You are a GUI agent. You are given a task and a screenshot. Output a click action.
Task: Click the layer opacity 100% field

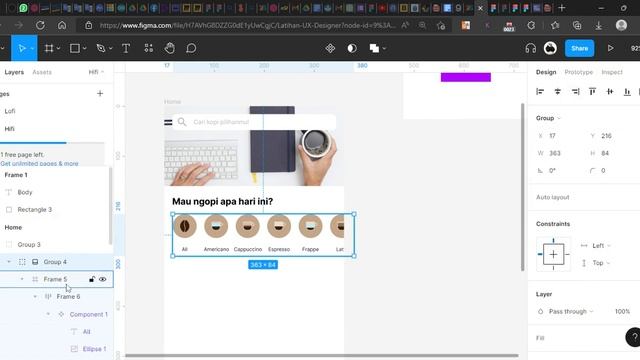622,311
